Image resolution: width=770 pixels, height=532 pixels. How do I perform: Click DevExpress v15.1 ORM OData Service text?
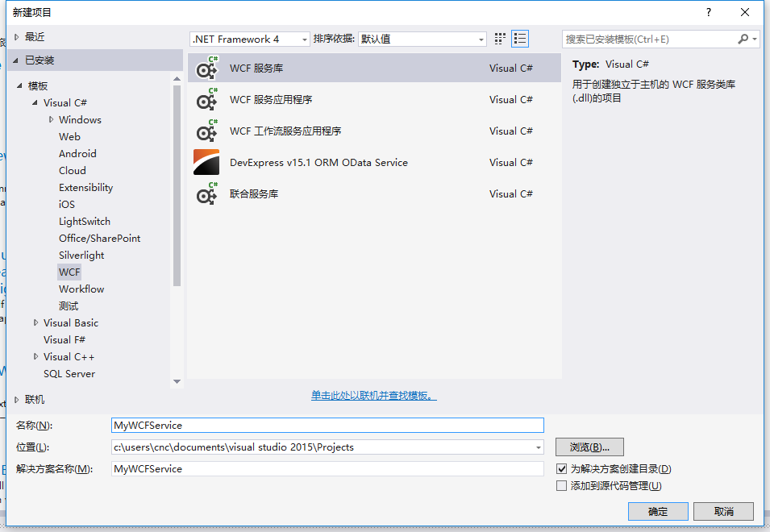pyautogui.click(x=318, y=163)
